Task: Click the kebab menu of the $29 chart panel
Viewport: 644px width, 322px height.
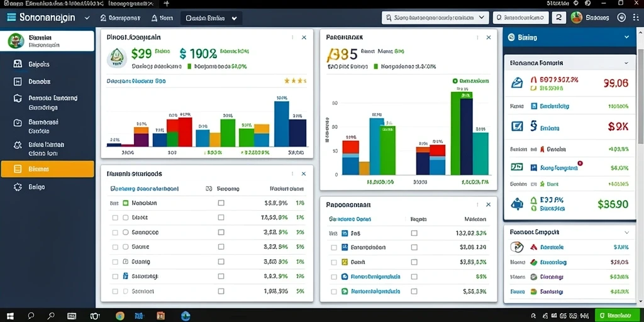Action: pos(292,37)
